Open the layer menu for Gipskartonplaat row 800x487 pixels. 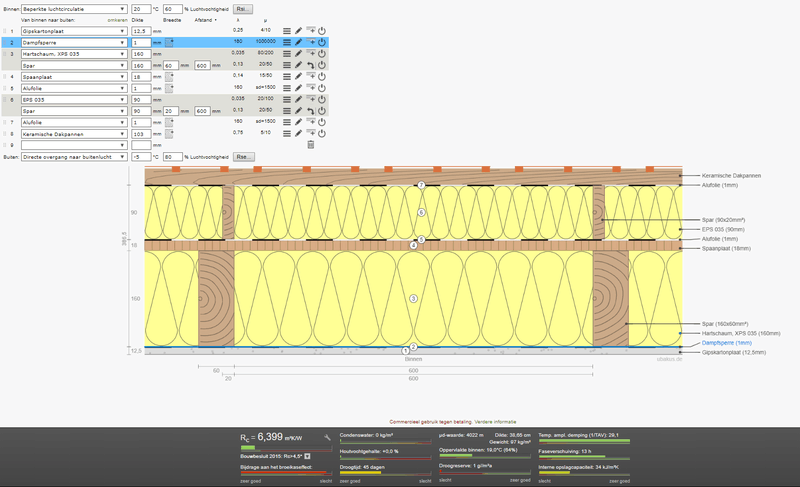288,31
